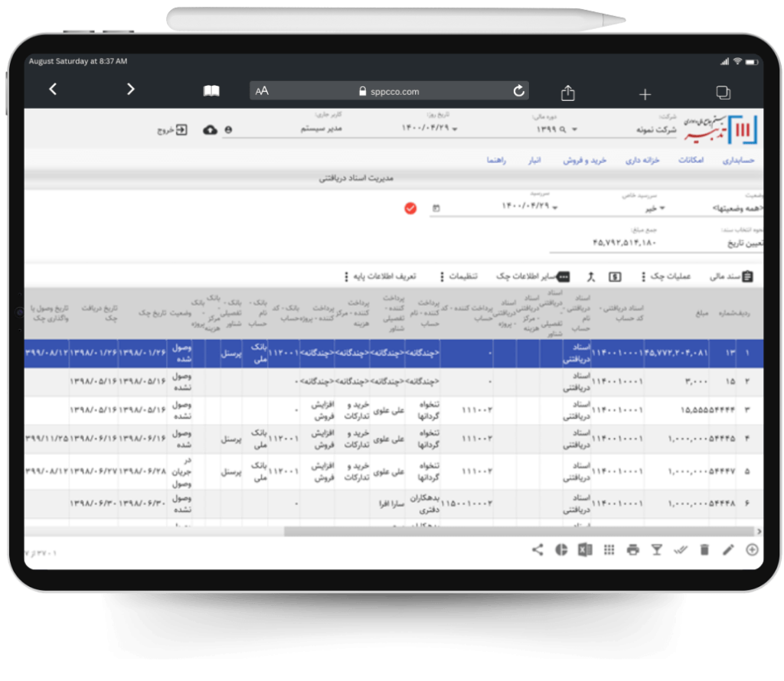784x681 pixels.
Task: Click the share icon in bottom toolbar
Action: tap(537, 549)
